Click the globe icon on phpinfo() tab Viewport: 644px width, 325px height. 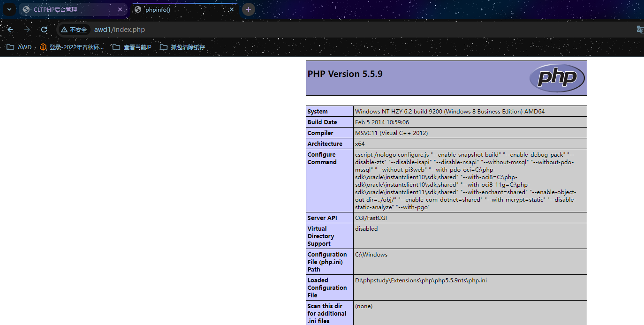[x=138, y=9]
